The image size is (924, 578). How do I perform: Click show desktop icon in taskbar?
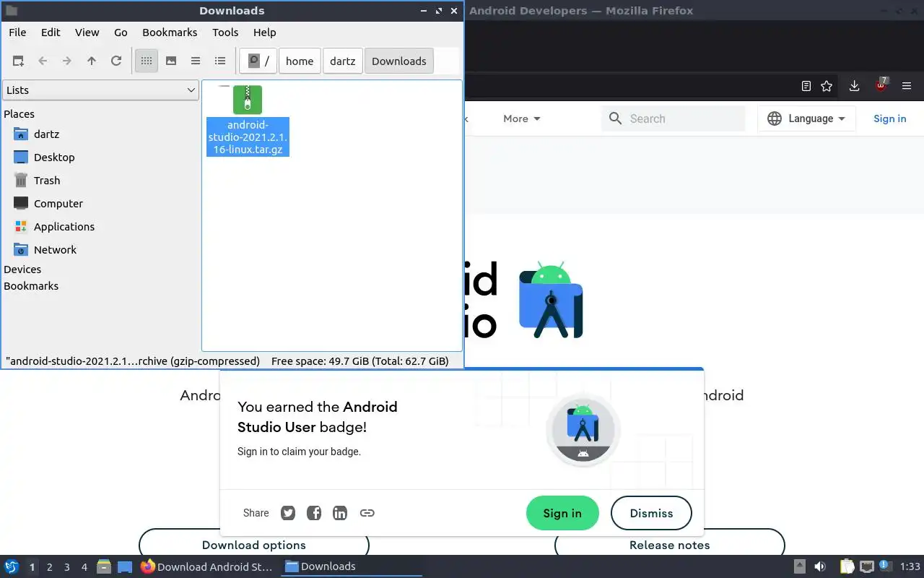(125, 566)
